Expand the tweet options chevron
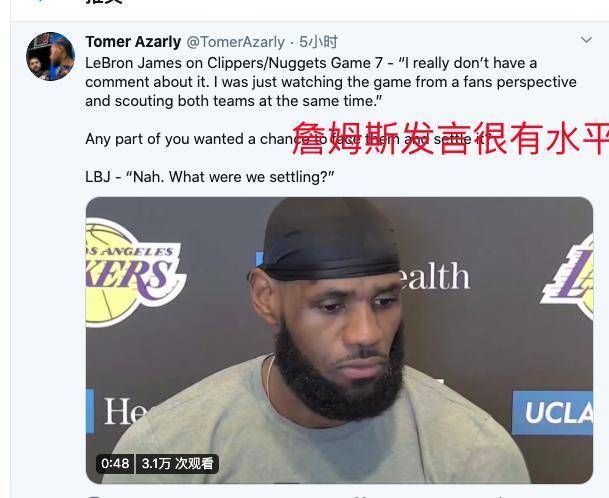 pyautogui.click(x=586, y=40)
